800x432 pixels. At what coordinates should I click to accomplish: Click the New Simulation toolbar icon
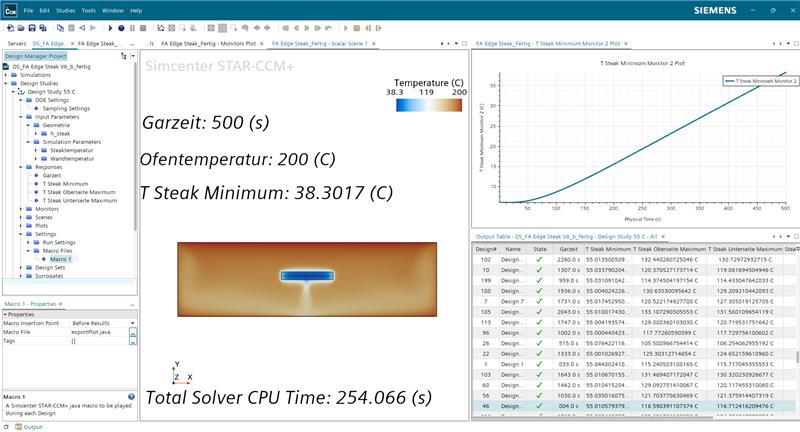[9, 28]
